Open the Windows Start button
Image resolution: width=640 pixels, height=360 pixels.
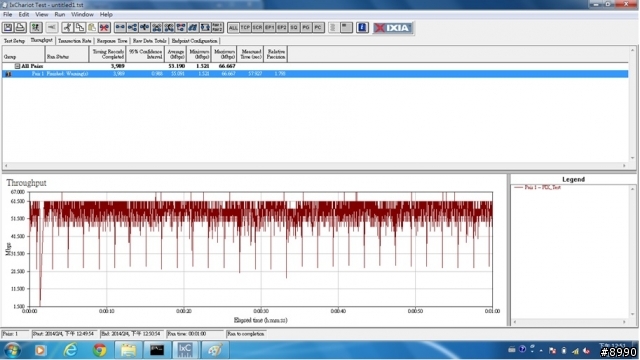[x=13, y=350]
